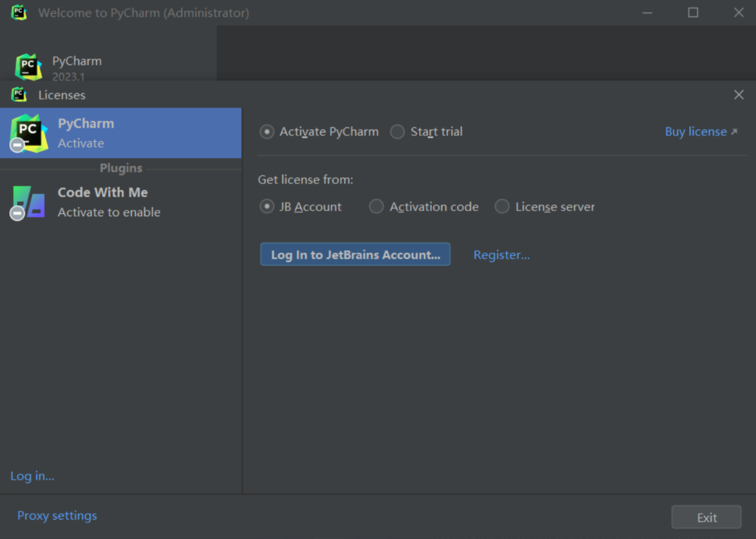The height and width of the screenshot is (539, 756).
Task: Close the Licenses dialog
Action: click(739, 95)
